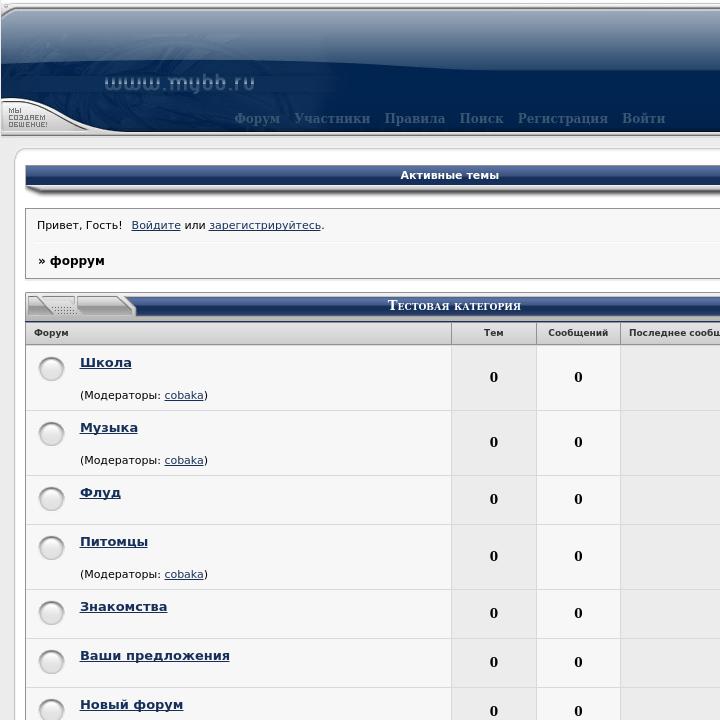Open the Войти menu item
Screen dimensions: 720x720
(644, 118)
